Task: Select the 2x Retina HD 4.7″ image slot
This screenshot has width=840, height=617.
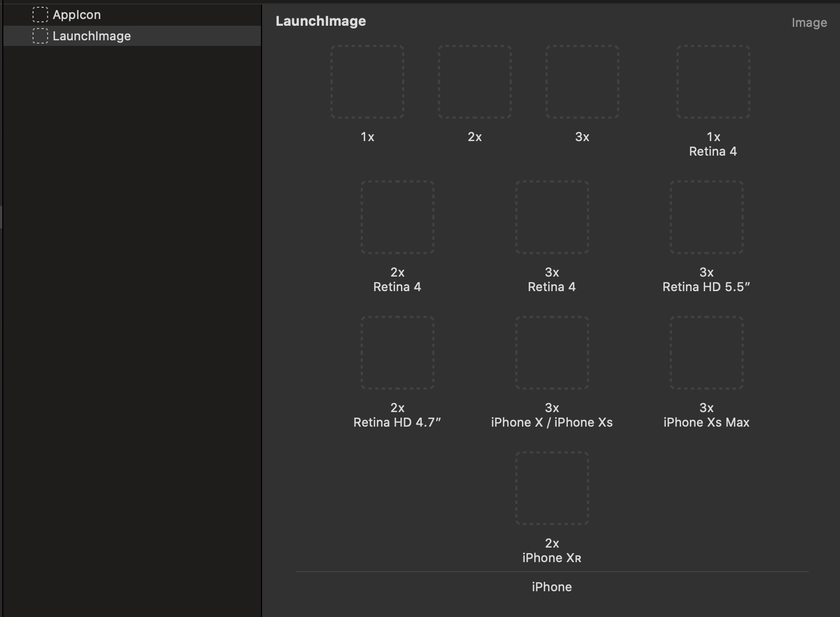Action: tap(398, 353)
